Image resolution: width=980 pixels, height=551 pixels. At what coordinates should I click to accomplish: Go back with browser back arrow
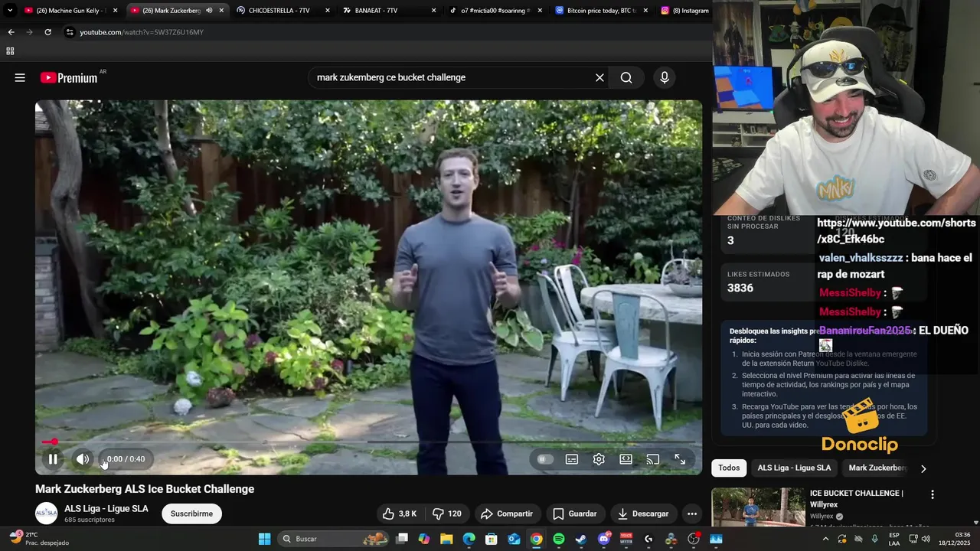[11, 32]
